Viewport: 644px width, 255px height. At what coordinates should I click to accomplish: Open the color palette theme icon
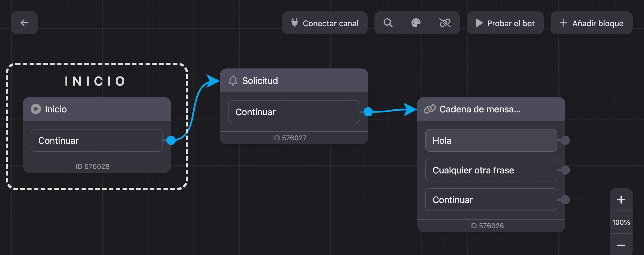(x=416, y=23)
